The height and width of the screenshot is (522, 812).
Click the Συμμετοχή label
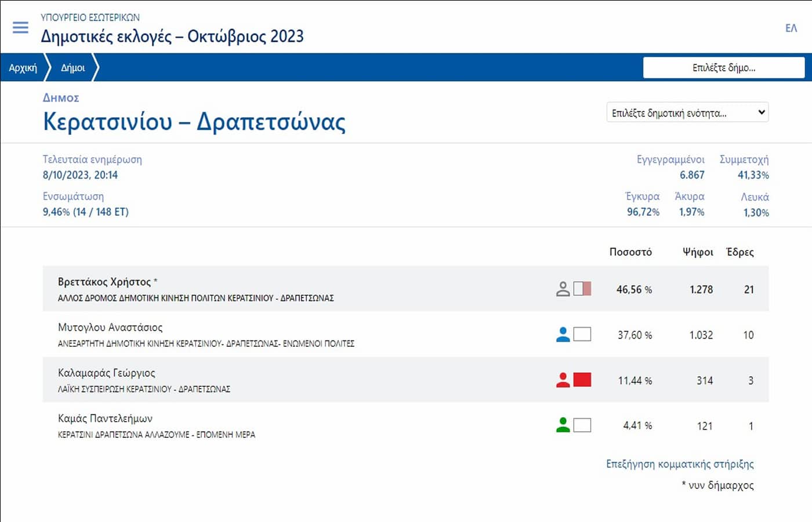(744, 159)
